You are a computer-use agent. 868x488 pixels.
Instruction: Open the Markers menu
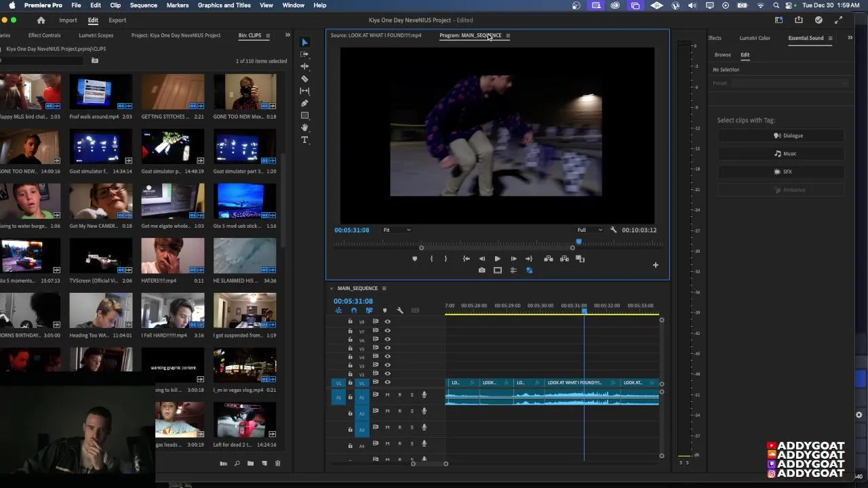178,5
